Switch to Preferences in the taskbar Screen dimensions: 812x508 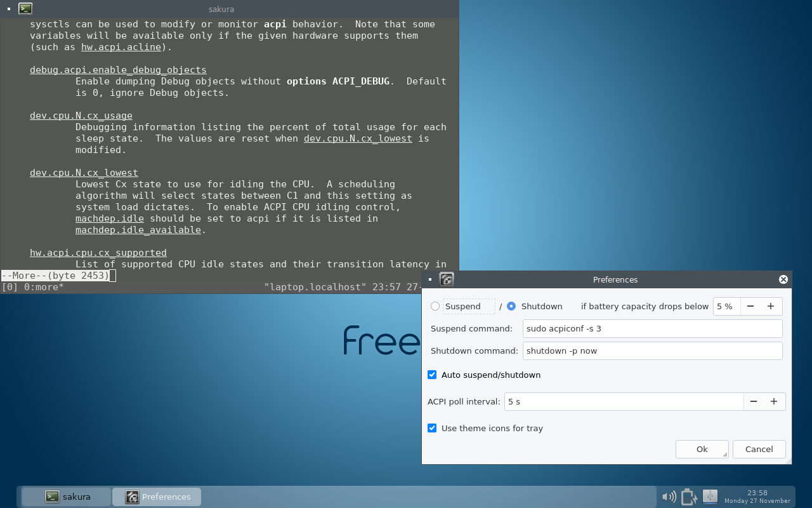click(x=157, y=497)
